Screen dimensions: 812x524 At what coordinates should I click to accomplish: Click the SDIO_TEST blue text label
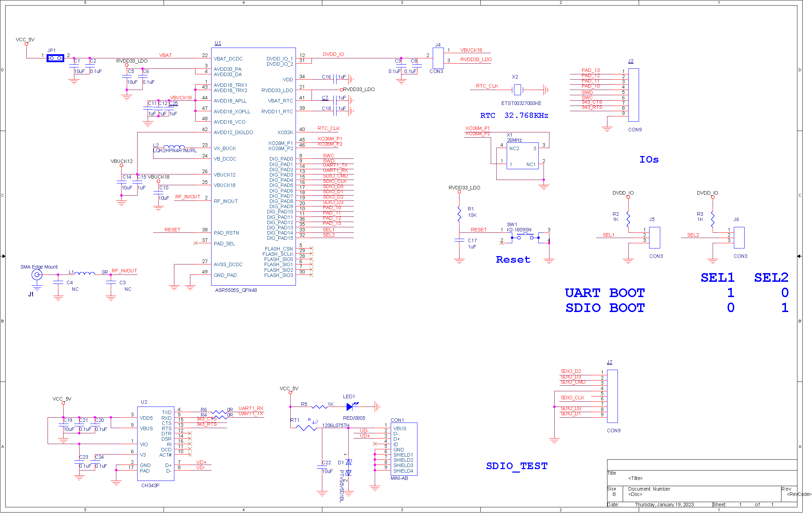pos(516,466)
